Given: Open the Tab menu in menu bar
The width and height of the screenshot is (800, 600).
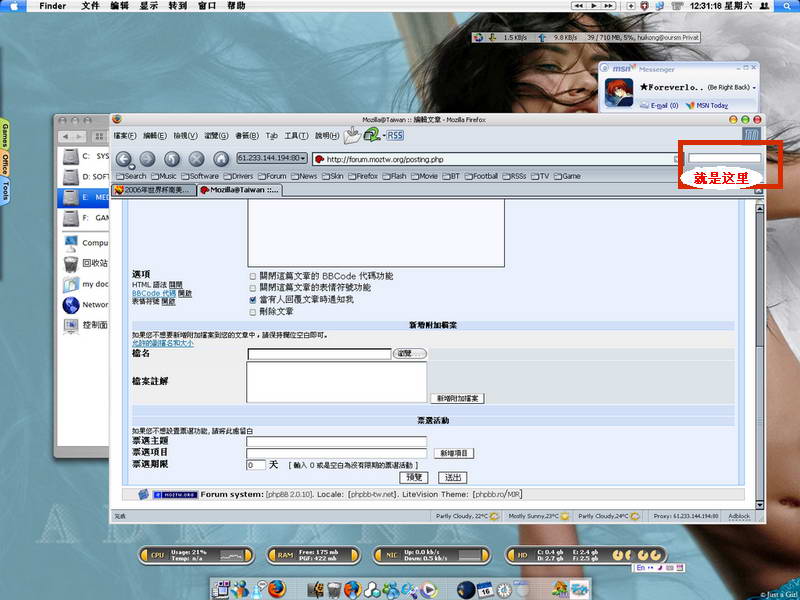Looking at the screenshot, I should (x=271, y=135).
